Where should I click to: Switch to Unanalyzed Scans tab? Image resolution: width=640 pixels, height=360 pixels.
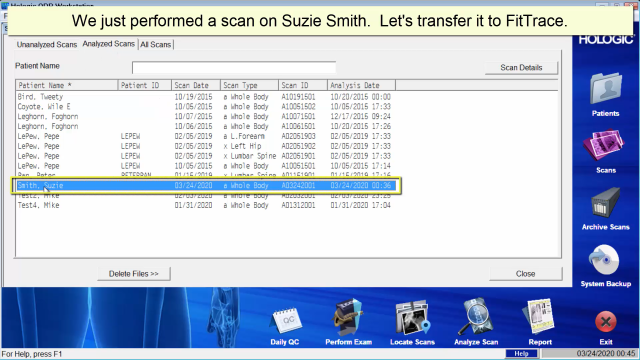tap(47, 44)
